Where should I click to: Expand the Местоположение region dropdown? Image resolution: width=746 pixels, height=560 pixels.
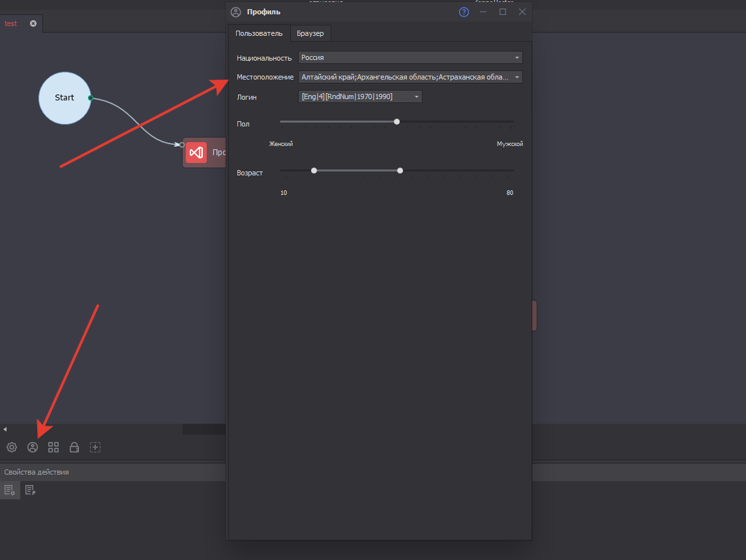(410, 77)
